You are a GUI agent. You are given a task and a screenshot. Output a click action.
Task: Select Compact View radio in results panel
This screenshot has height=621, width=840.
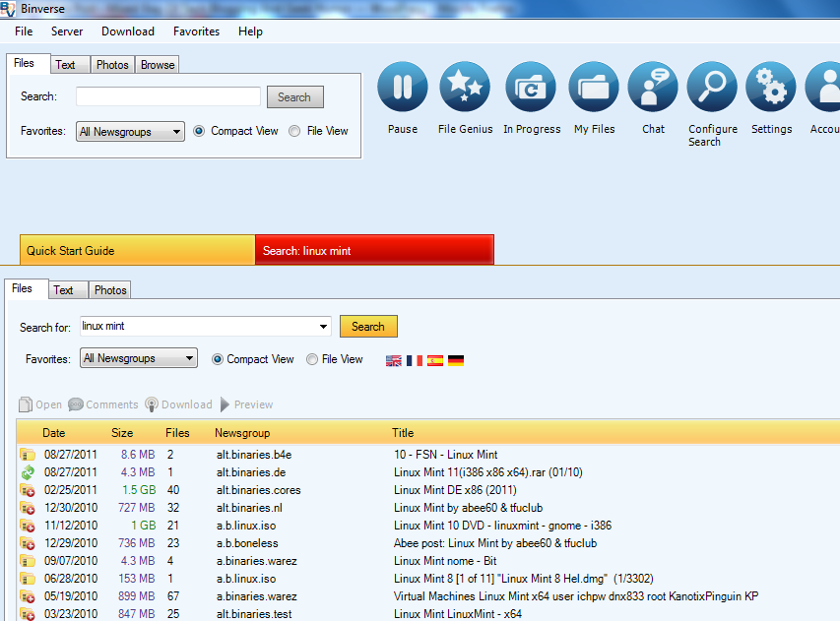click(217, 359)
